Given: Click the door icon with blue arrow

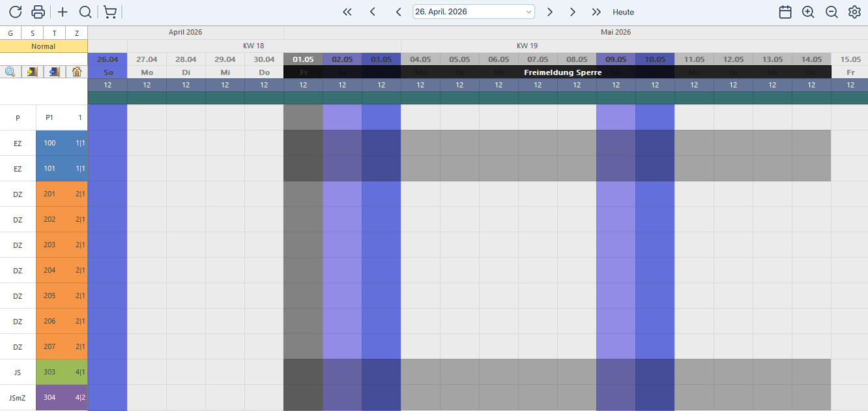Looking at the screenshot, I should pyautogui.click(x=55, y=72).
